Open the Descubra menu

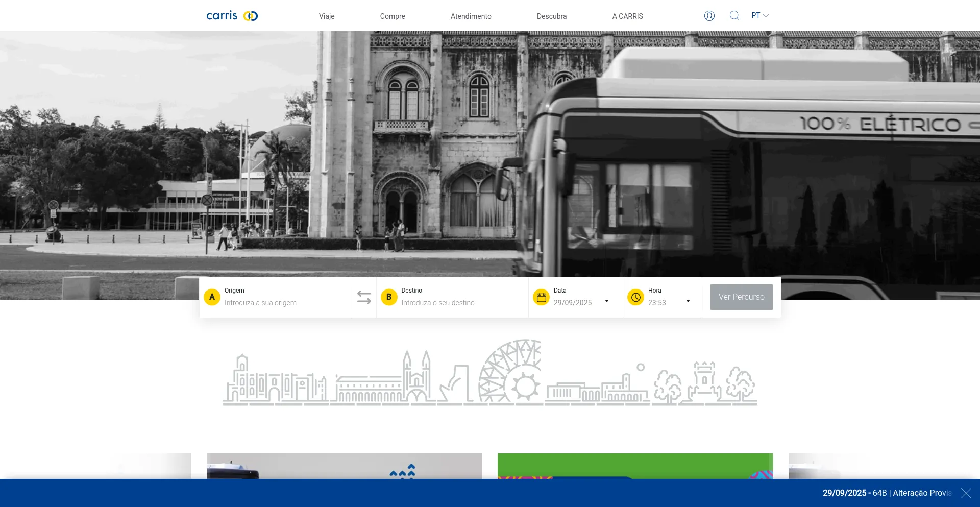click(x=552, y=16)
